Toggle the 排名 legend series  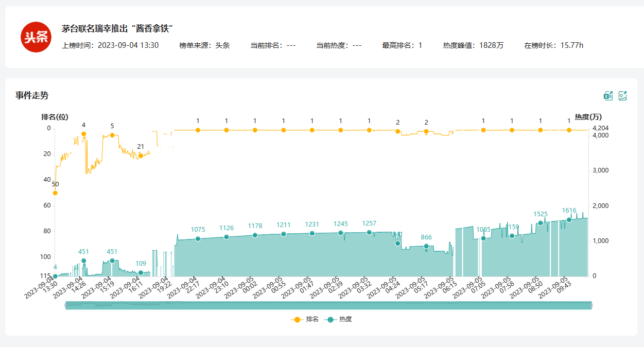click(x=305, y=319)
